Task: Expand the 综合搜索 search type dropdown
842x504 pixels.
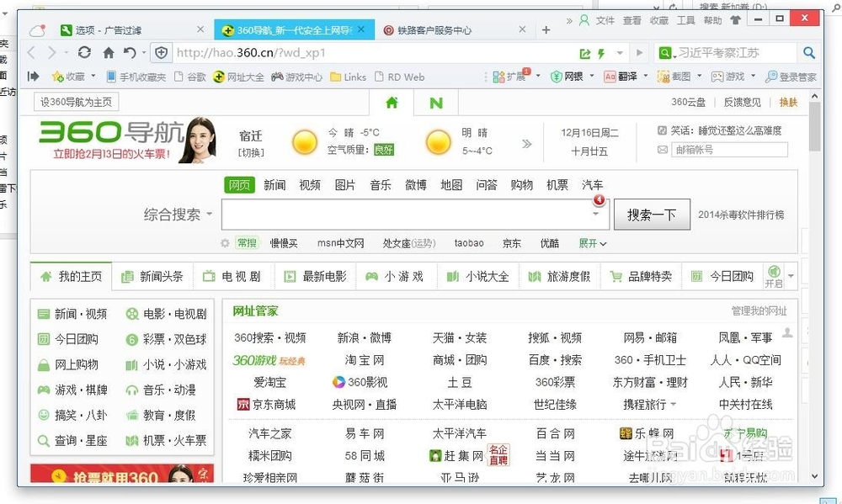Action: click(x=179, y=215)
